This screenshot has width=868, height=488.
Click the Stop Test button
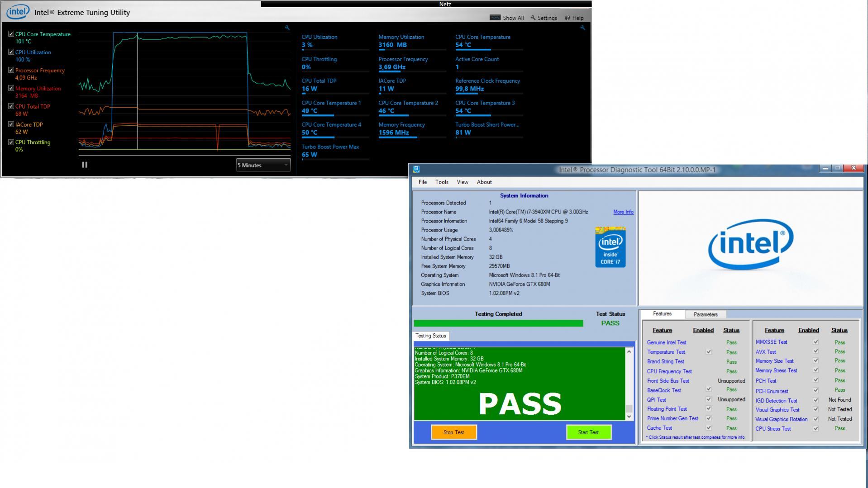tap(453, 432)
